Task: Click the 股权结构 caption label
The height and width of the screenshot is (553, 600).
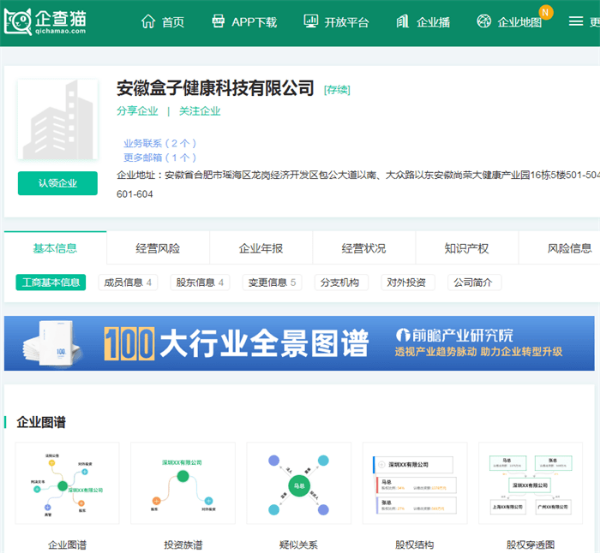Action: [x=415, y=545]
